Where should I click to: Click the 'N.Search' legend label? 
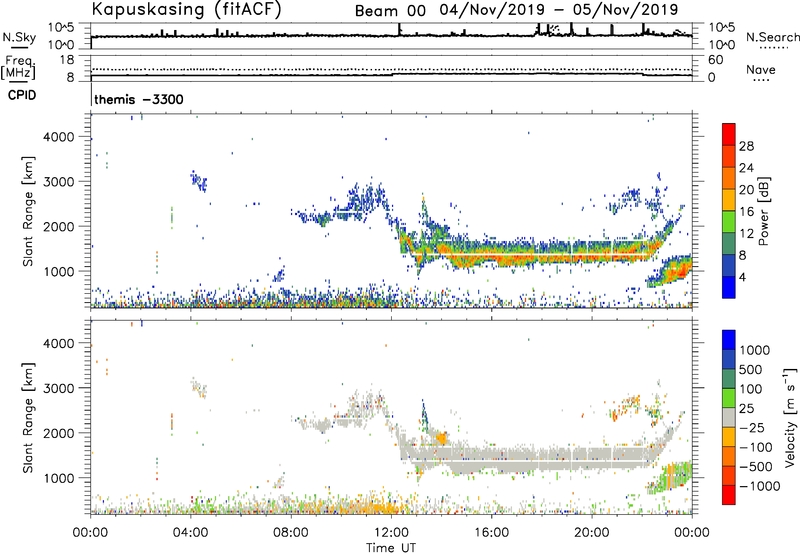772,37
